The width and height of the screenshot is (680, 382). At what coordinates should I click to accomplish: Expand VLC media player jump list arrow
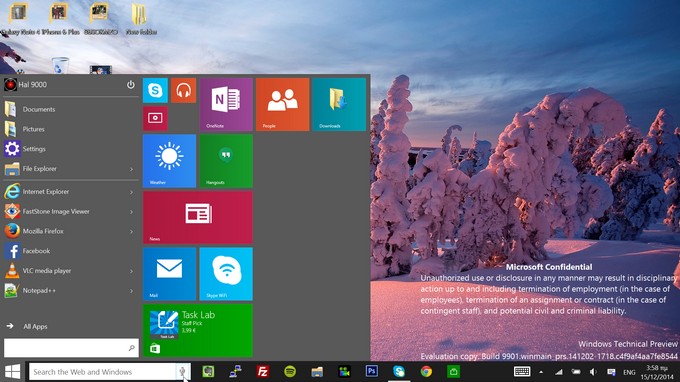[x=131, y=271]
